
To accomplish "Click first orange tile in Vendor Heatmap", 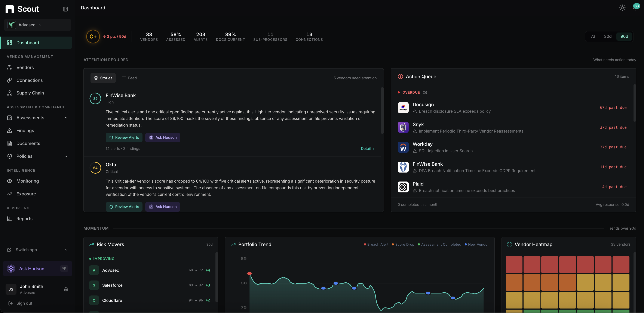I will (514, 282).
